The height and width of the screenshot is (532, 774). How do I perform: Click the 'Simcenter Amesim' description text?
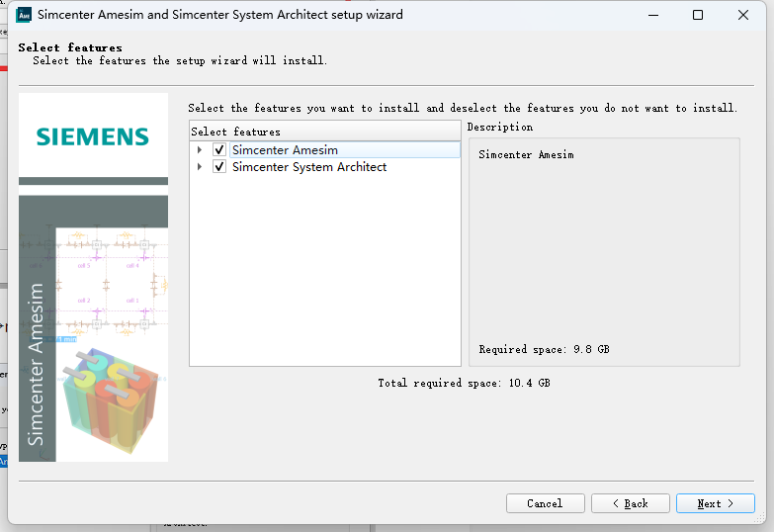(526, 155)
